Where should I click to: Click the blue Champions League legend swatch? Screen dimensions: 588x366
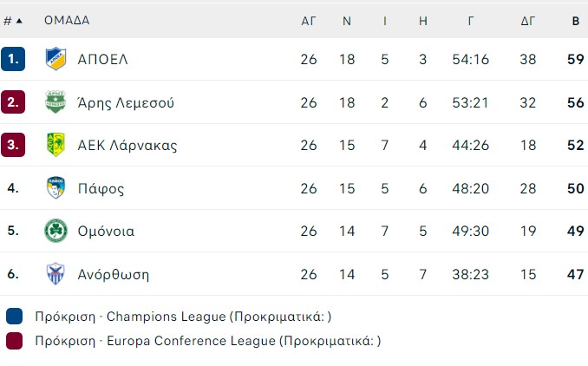click(x=13, y=316)
